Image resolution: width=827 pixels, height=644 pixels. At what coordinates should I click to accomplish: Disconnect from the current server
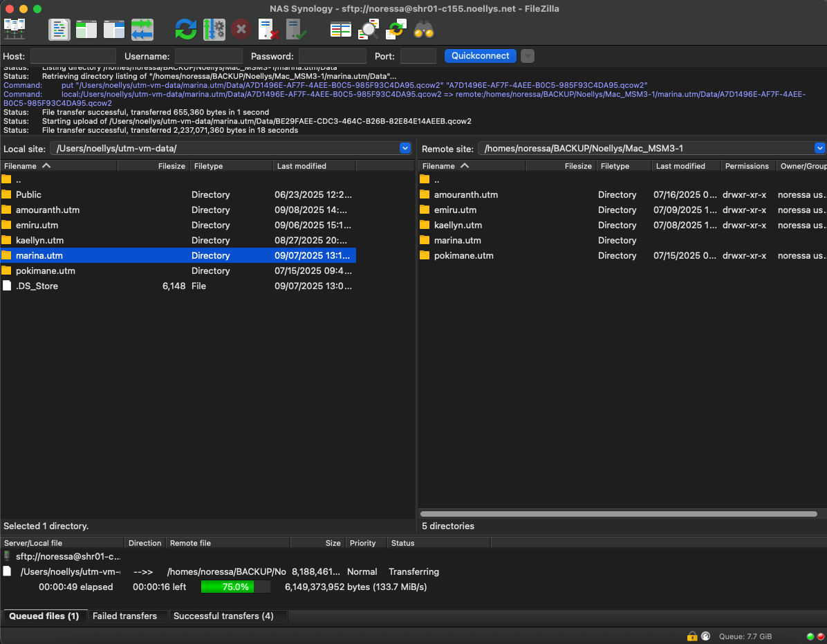coord(268,29)
